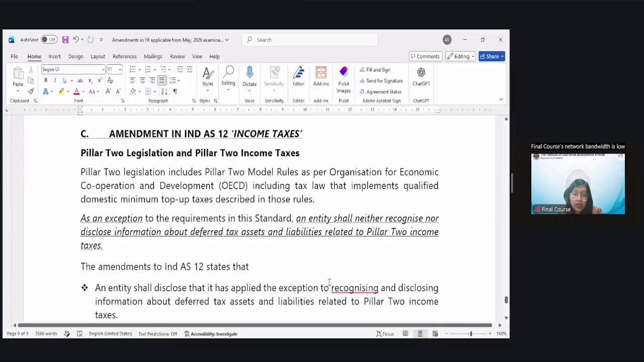
Task: Open the Insert tab
Action: point(54,56)
